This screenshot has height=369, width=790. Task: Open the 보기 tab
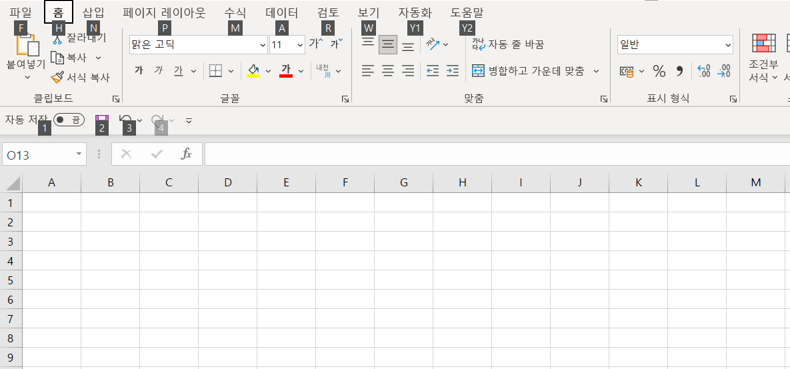(369, 13)
